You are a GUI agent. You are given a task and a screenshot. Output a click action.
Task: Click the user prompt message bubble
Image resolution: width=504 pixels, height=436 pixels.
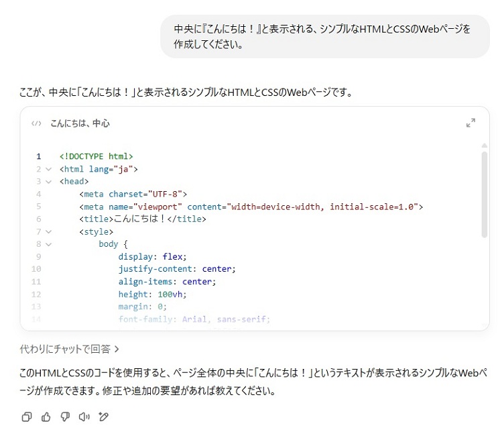coord(324,37)
